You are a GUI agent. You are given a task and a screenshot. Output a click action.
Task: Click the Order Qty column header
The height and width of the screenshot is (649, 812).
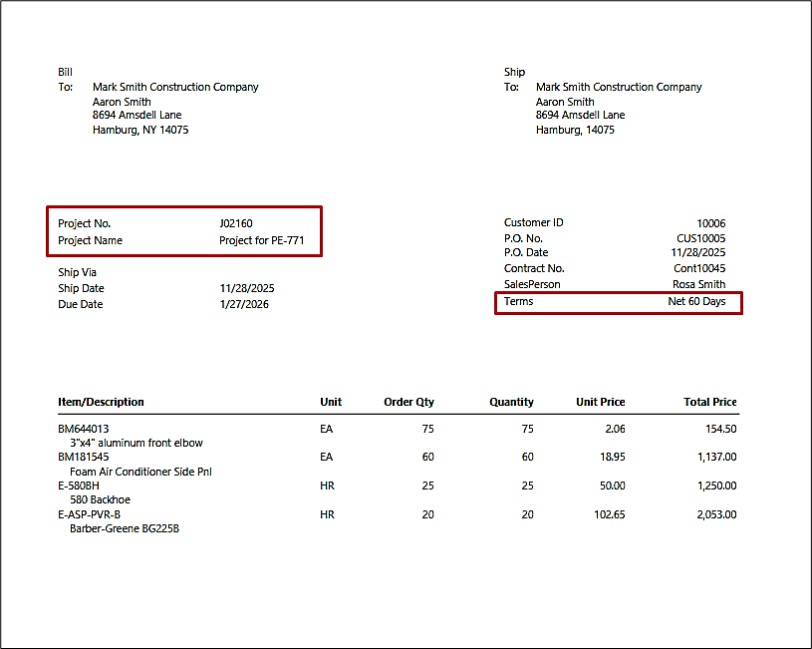tap(408, 402)
